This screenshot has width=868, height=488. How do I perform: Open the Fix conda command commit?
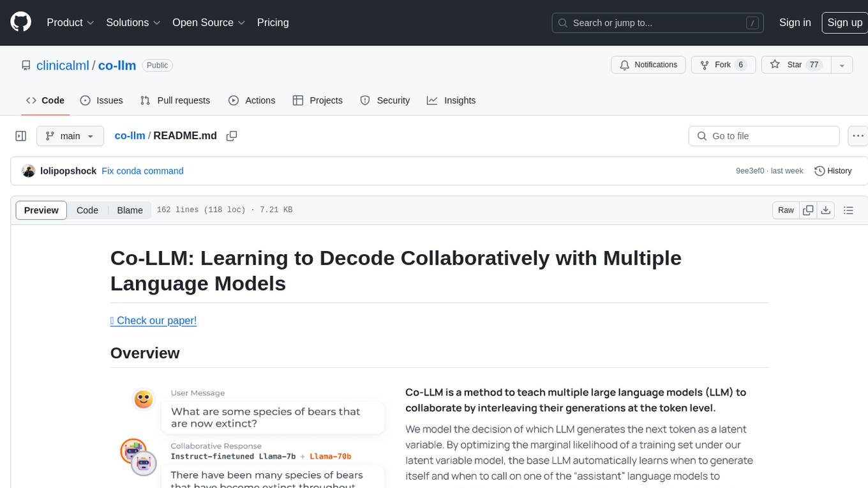click(x=142, y=171)
